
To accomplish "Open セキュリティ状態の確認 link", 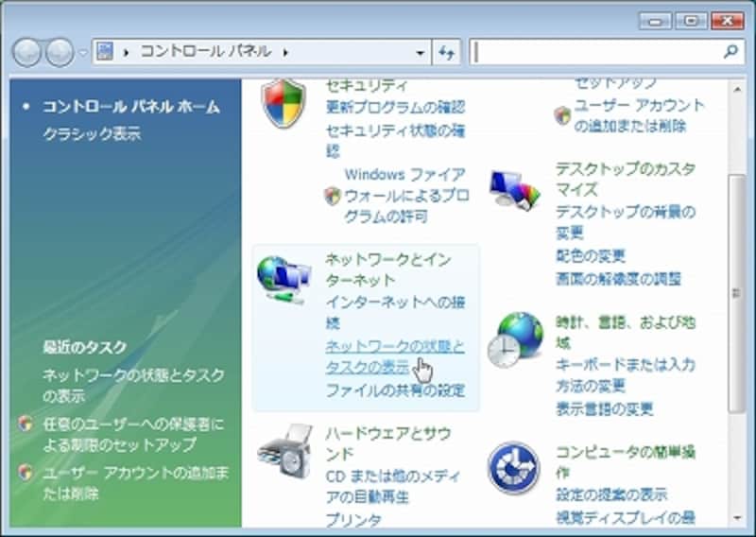I will tap(395, 141).
